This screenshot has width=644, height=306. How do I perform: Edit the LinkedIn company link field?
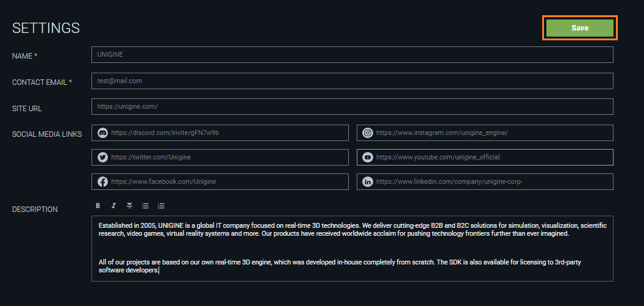[485, 181]
